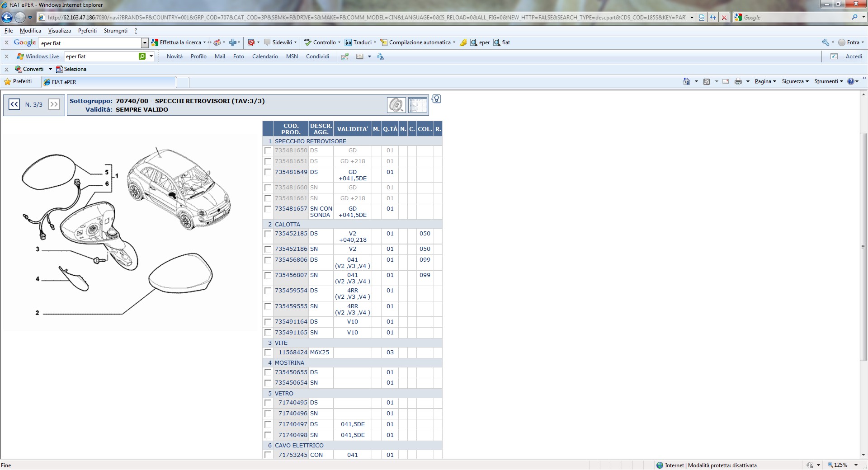The height and width of the screenshot is (470, 868).
Task: Click the Google toolbar search input field
Action: click(x=90, y=43)
